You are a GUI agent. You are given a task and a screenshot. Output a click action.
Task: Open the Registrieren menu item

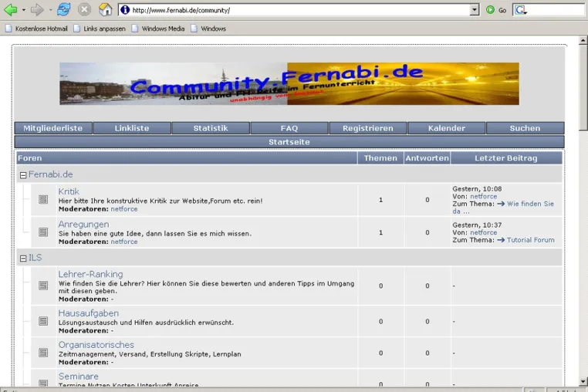pos(368,128)
